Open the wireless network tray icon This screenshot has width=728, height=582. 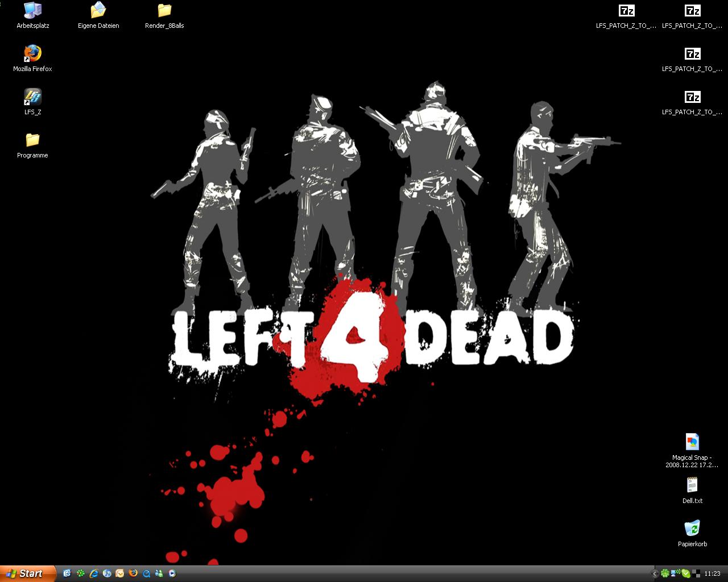(675, 574)
